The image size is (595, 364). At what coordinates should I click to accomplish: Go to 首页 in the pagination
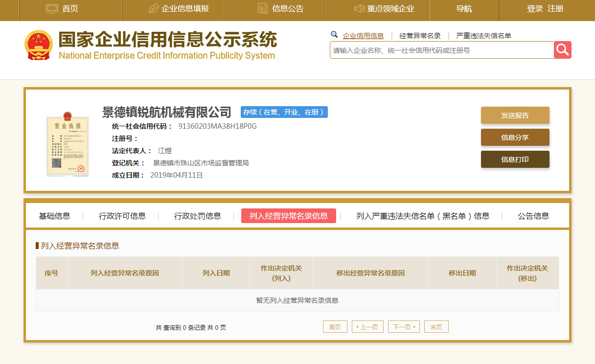335,327
